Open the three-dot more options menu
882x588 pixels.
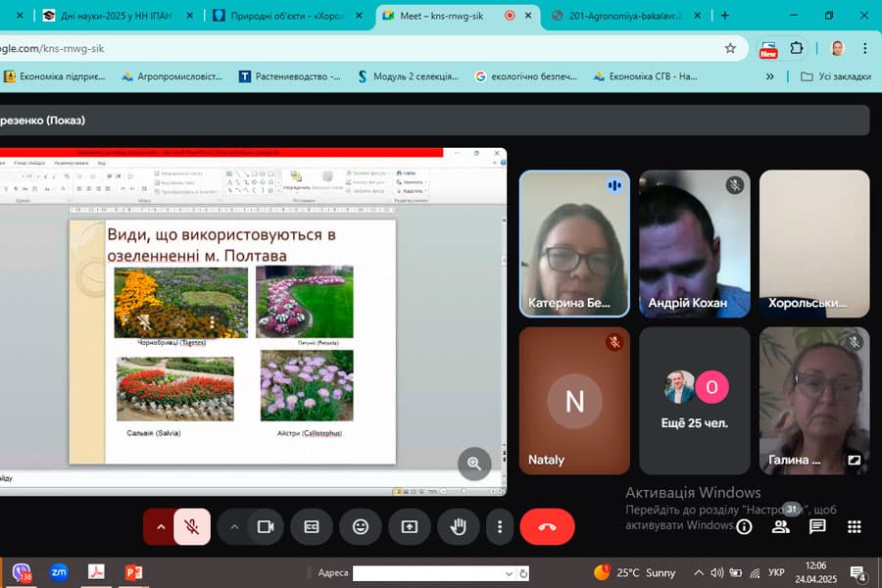pyautogui.click(x=500, y=526)
